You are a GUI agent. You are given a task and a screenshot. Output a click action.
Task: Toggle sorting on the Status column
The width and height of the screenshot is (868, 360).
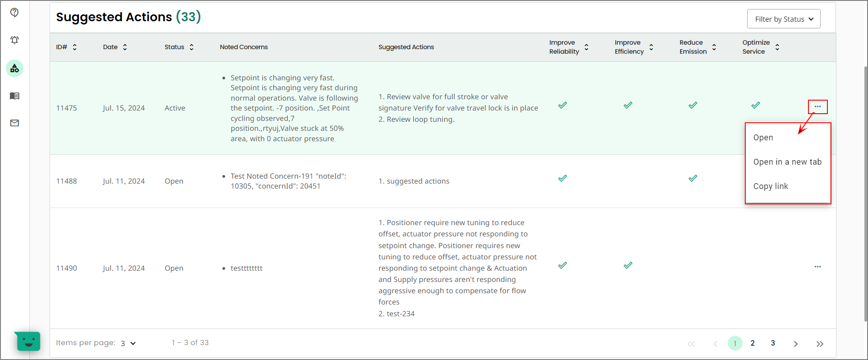[191, 46]
